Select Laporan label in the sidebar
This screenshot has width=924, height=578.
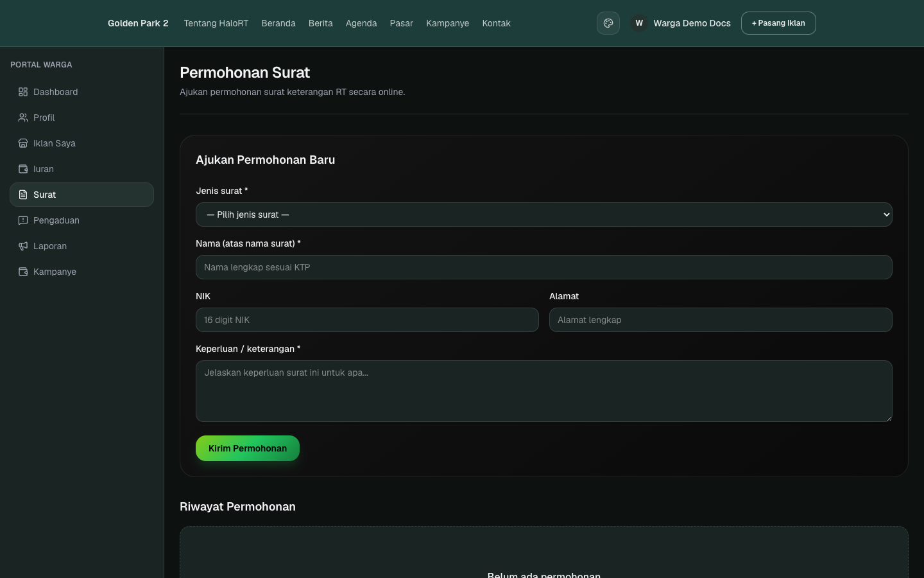(50, 246)
